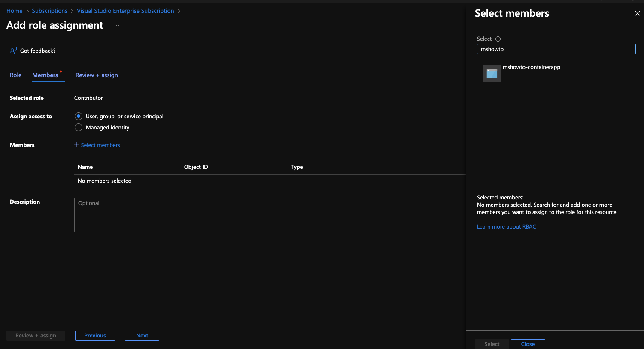Switch to the Role tab
644x349 pixels.
pyautogui.click(x=16, y=75)
